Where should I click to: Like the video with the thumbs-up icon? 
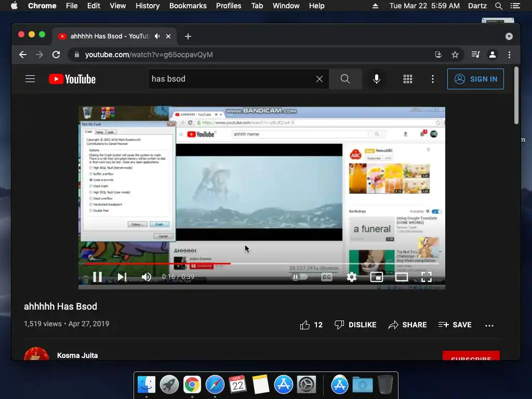click(304, 325)
